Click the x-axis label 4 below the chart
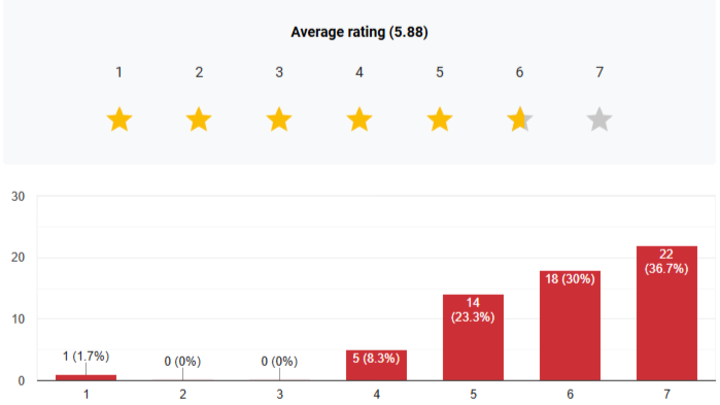This screenshot has width=720, height=405. [376, 396]
